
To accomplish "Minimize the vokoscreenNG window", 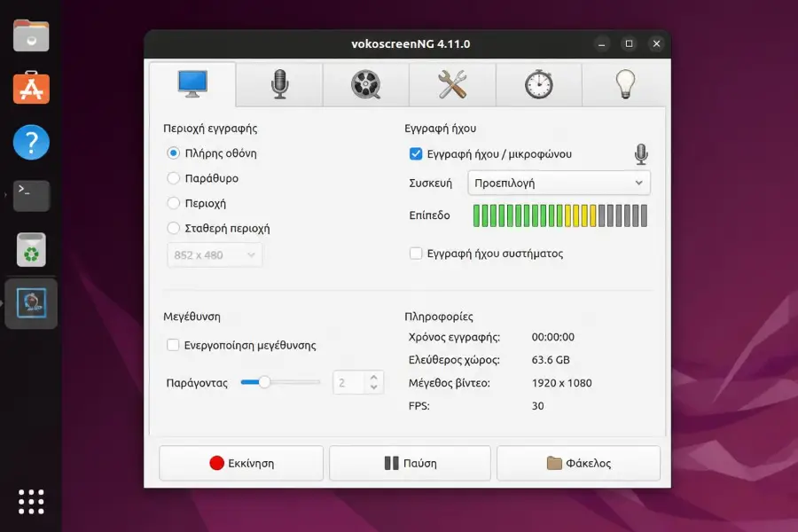I will point(601,43).
